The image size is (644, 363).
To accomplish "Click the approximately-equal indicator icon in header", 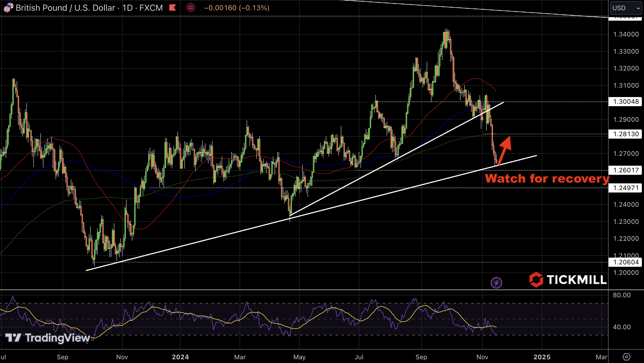I will coord(191,8).
